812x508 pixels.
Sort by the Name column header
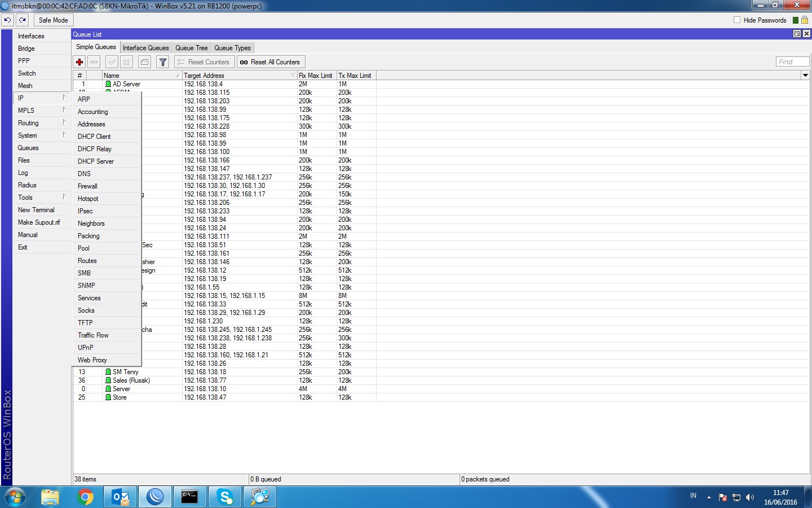point(142,76)
